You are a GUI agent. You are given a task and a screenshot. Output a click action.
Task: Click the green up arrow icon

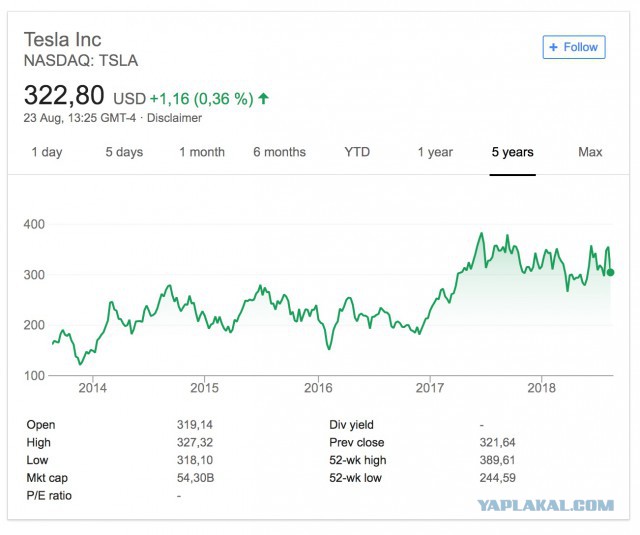pyautogui.click(x=264, y=98)
